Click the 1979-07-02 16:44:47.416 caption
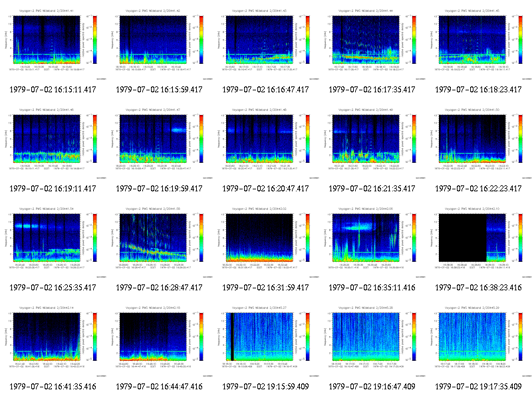532x396 pixels. tap(159, 387)
